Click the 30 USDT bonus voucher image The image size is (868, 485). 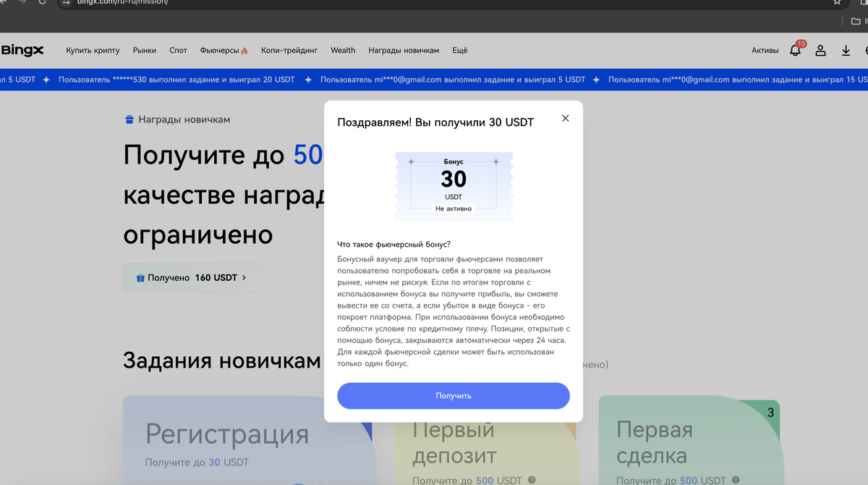click(x=454, y=186)
